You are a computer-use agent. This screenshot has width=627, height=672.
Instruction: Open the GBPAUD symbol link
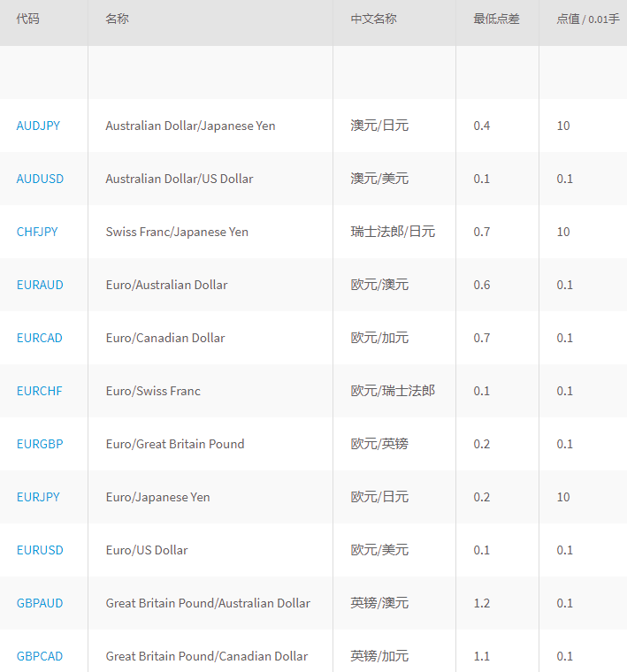click(x=40, y=603)
